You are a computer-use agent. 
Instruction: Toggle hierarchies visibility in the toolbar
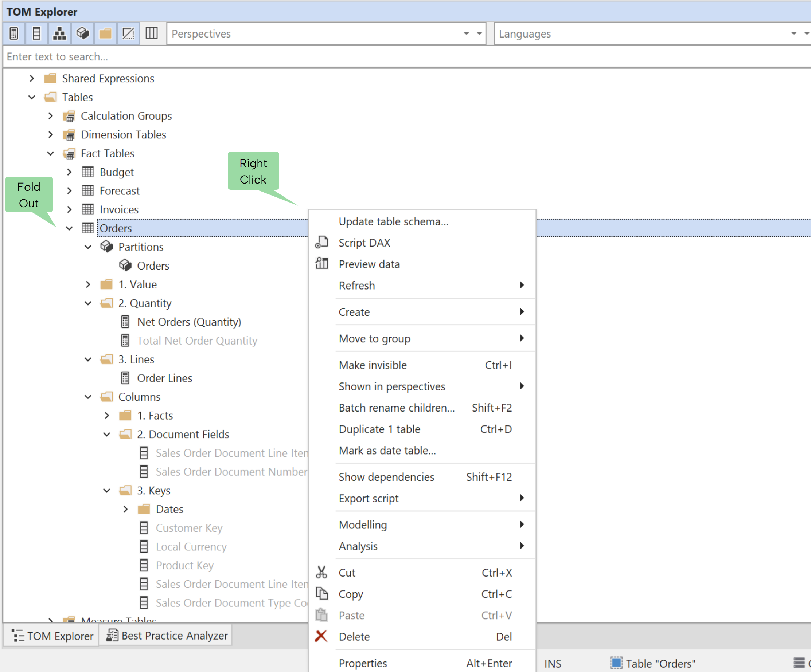point(59,34)
